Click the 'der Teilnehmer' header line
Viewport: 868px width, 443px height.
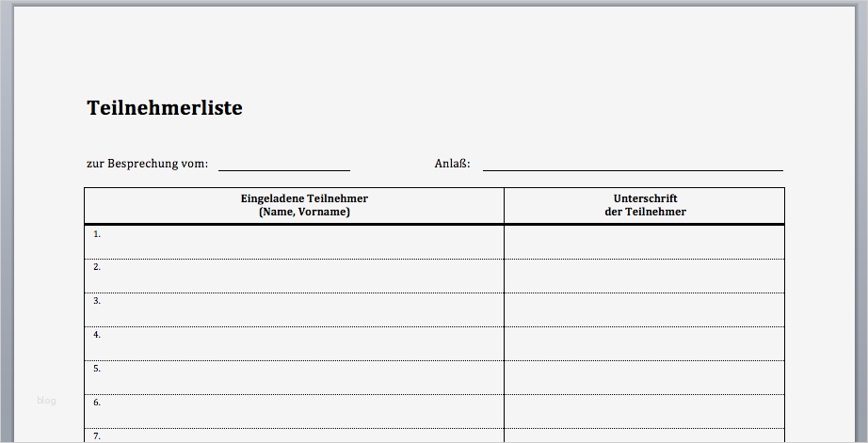pyautogui.click(x=645, y=212)
